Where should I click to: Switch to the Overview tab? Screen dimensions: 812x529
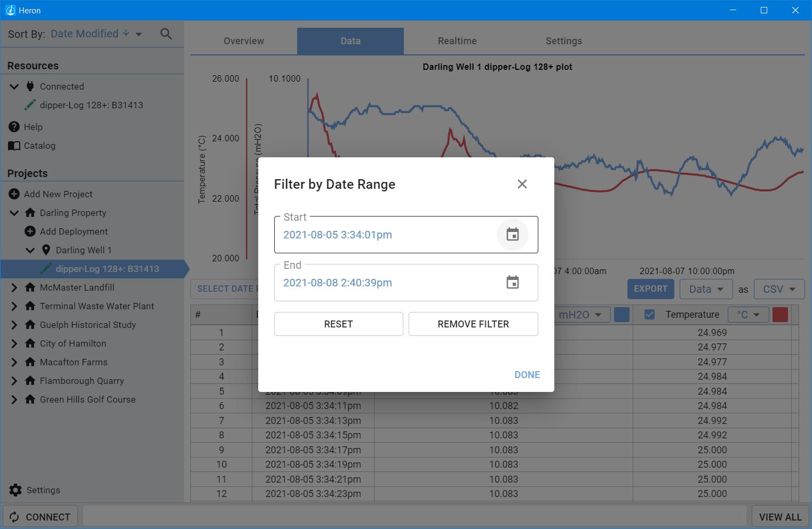point(244,41)
